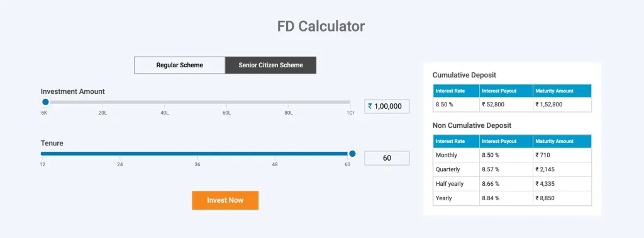Switch to Senior Citizen Scheme tab
The image size is (644, 238).
click(x=270, y=65)
